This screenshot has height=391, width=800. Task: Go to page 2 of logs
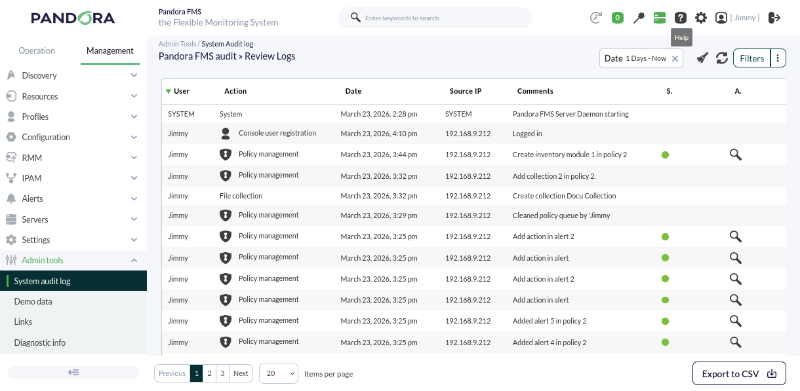point(209,374)
